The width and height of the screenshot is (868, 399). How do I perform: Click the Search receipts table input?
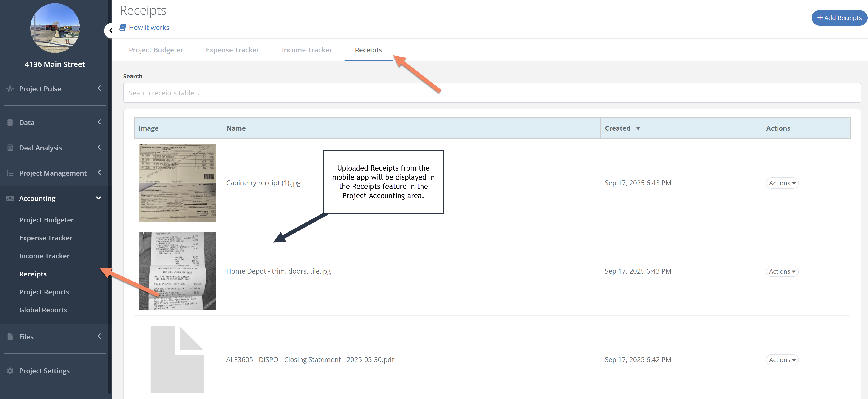tap(492, 93)
